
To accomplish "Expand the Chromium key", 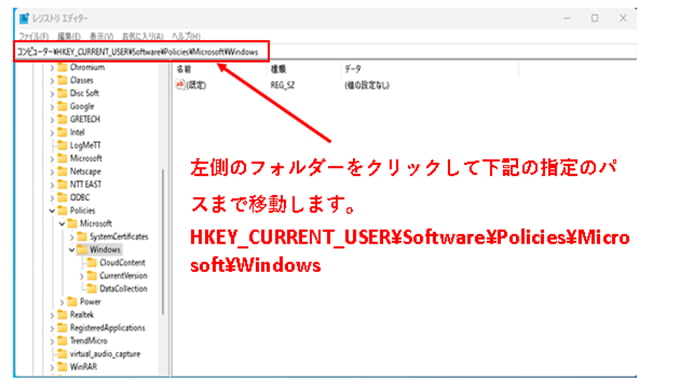I will click(x=52, y=68).
